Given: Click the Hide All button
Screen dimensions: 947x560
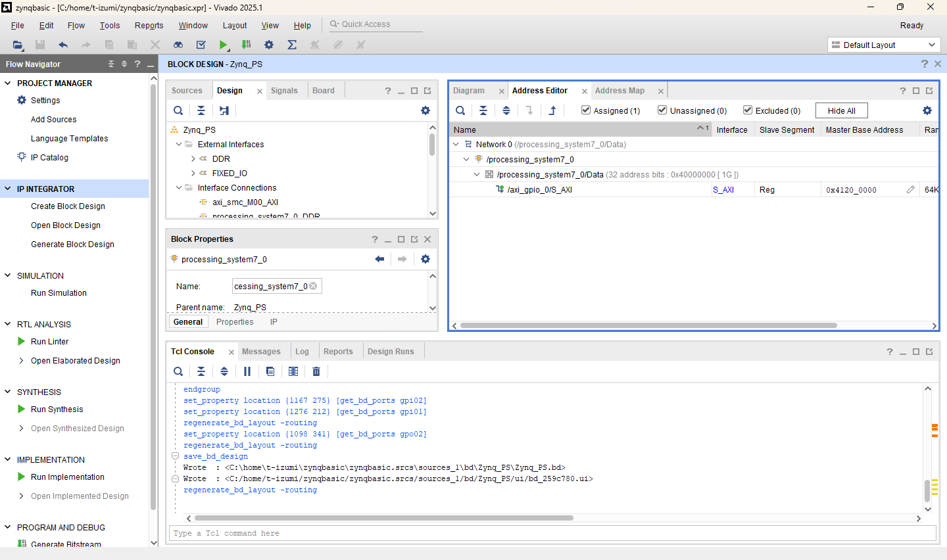Looking at the screenshot, I should pyautogui.click(x=841, y=110).
